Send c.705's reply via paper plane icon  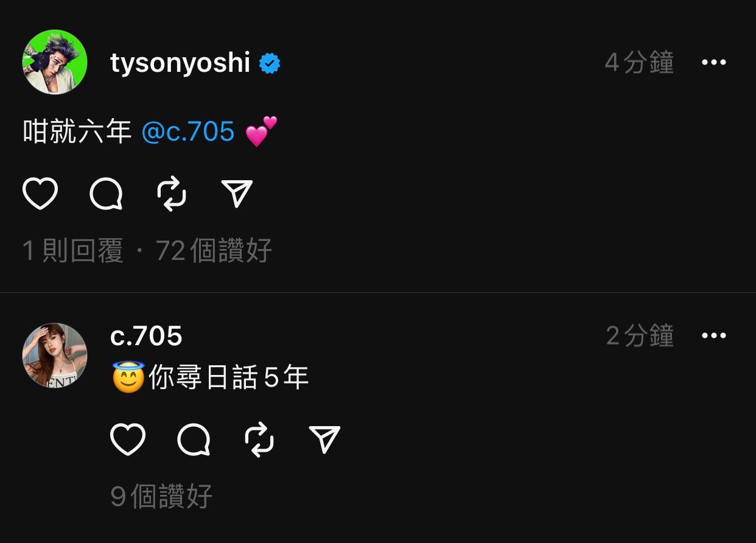coord(324,439)
